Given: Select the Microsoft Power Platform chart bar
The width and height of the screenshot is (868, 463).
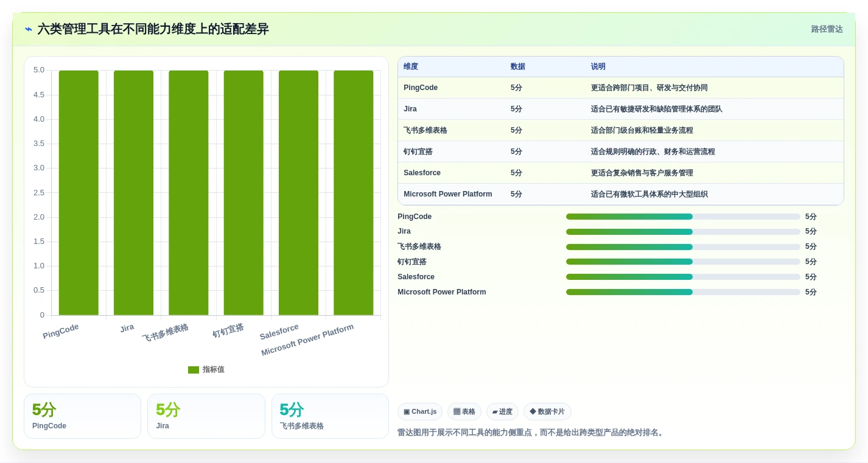Looking at the screenshot, I should pyautogui.click(x=353, y=193).
